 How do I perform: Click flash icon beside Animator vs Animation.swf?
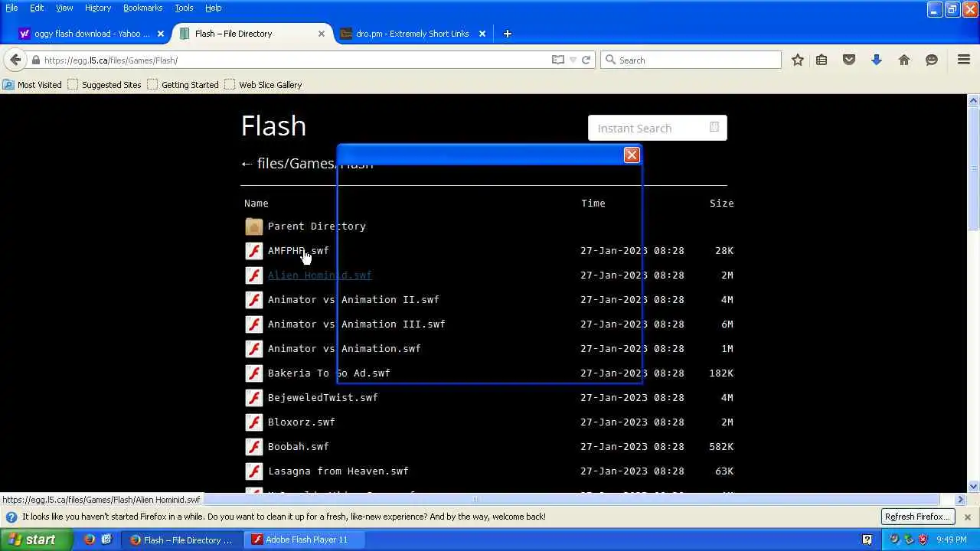coord(254,349)
